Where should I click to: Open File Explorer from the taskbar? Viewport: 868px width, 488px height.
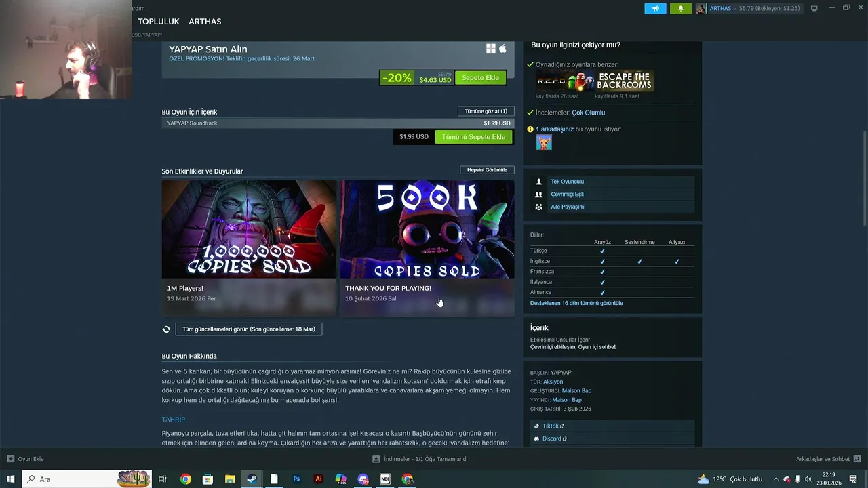(x=230, y=479)
